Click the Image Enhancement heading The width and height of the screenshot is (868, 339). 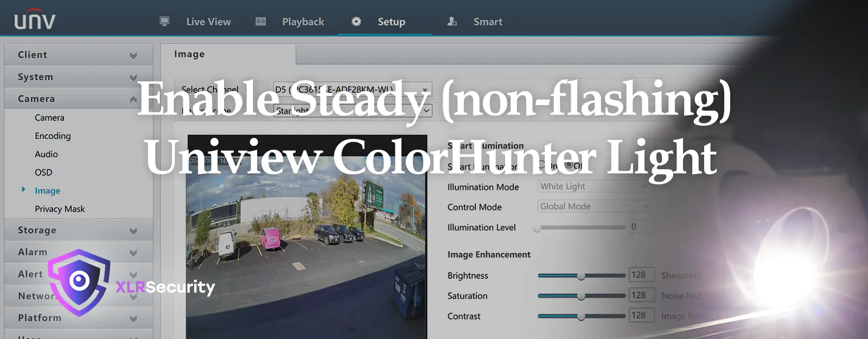[489, 254]
